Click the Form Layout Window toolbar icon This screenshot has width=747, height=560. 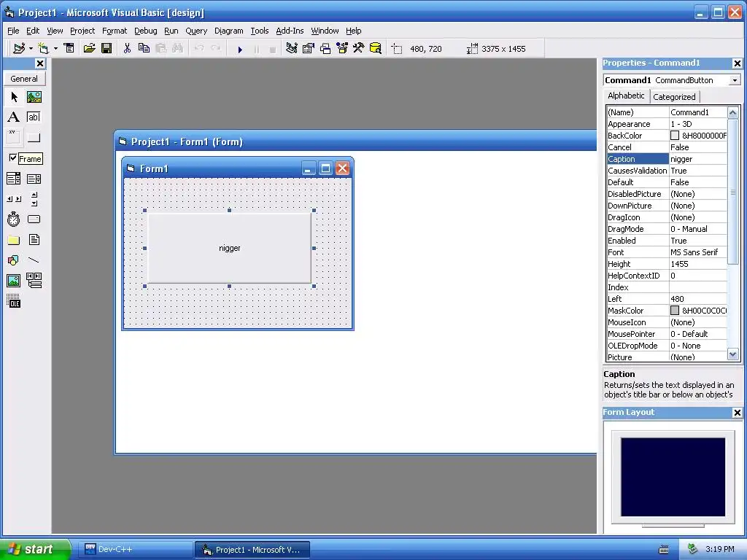coord(325,49)
